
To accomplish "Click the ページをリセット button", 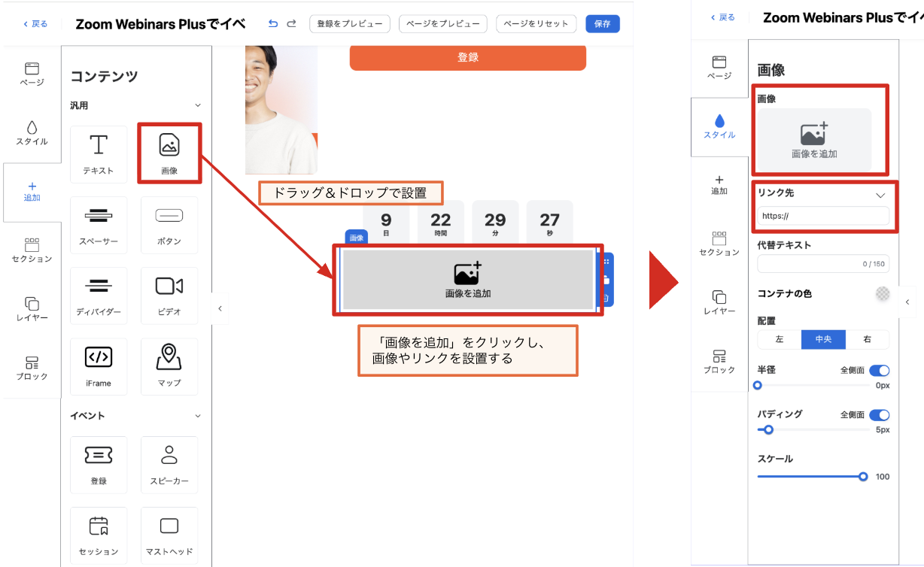I will click(536, 24).
